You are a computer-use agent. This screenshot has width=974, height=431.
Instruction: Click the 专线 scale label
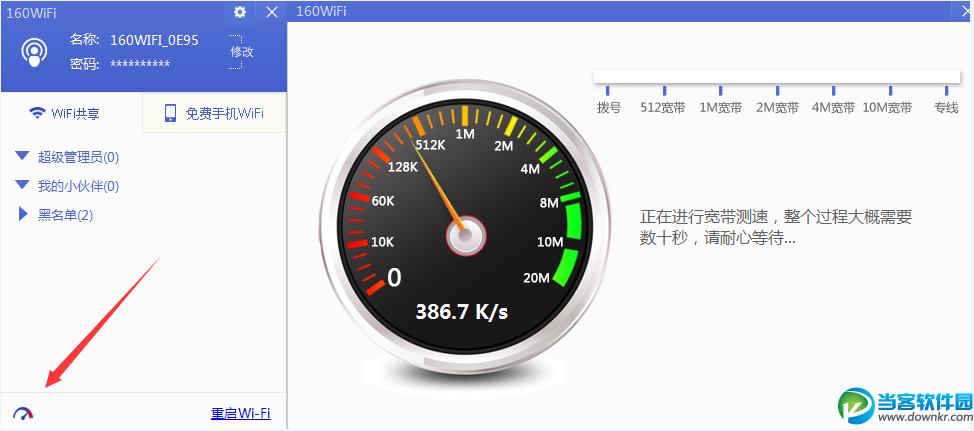(x=947, y=108)
